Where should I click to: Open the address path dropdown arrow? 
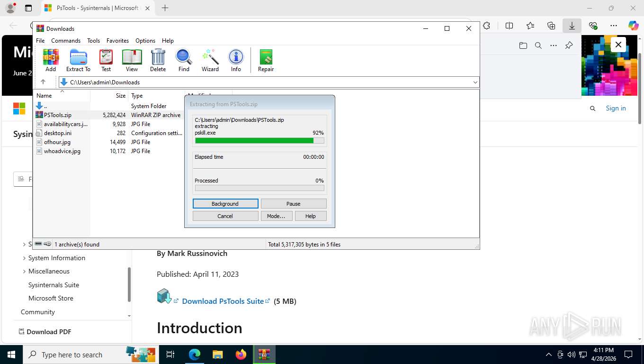475,82
